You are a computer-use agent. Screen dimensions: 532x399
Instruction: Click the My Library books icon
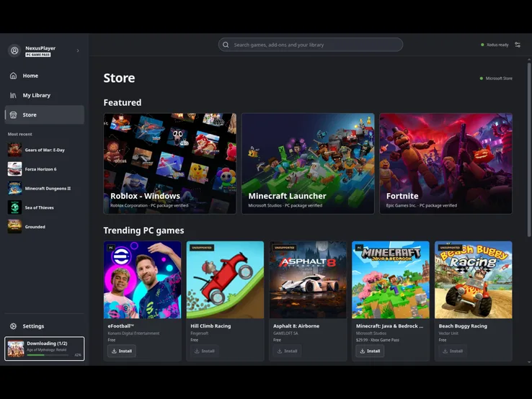[x=13, y=95]
